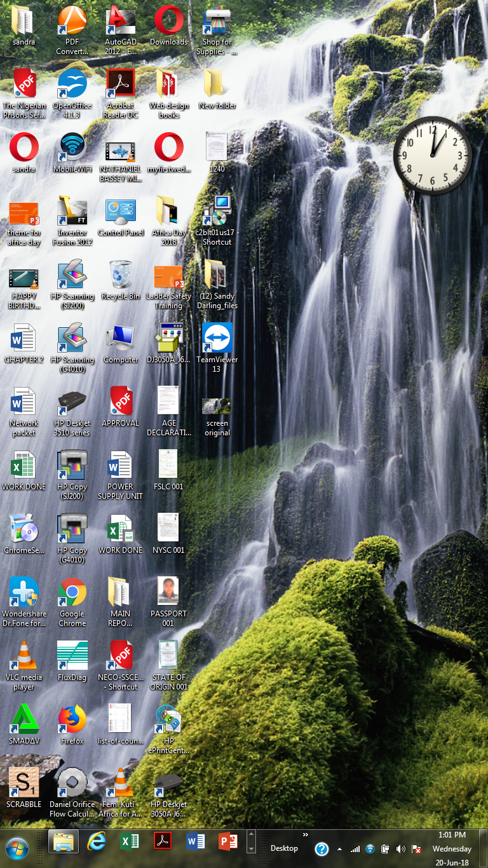Launch FluxDiag shortcut
The width and height of the screenshot is (488, 868).
72,656
